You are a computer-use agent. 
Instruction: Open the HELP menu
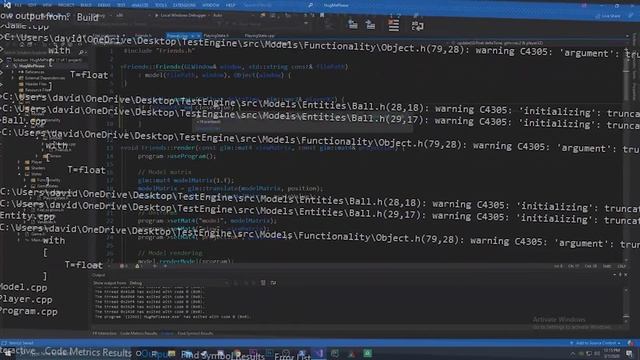click(x=231, y=5)
